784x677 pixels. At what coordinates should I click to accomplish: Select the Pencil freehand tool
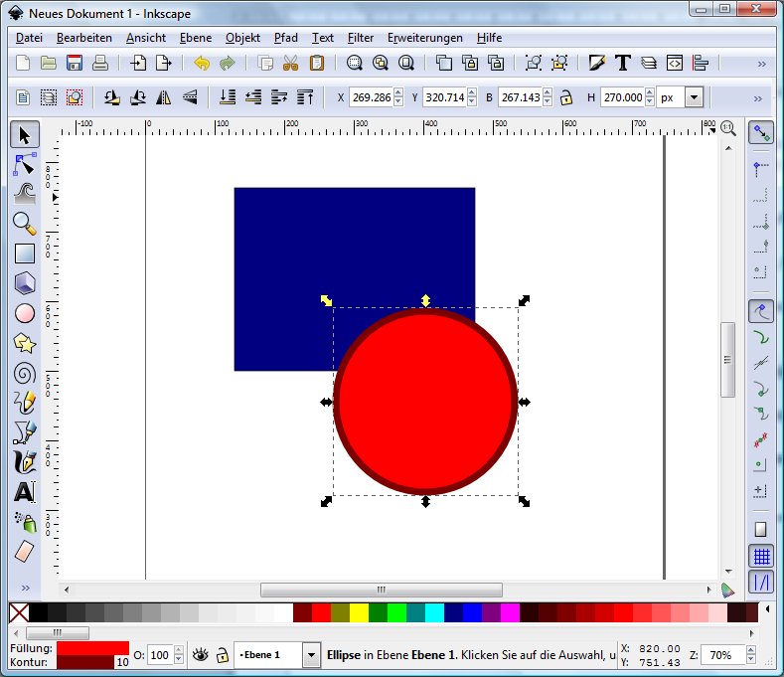coord(25,403)
